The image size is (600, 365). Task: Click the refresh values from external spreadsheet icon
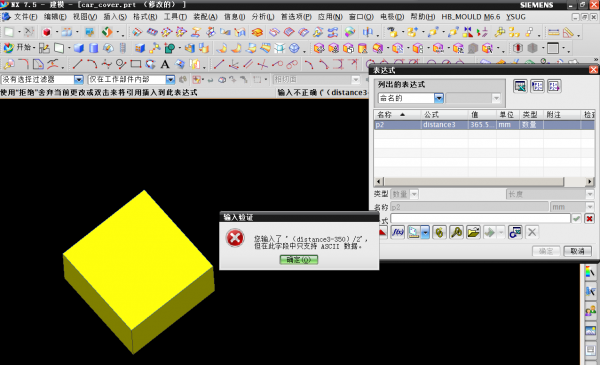click(515, 232)
